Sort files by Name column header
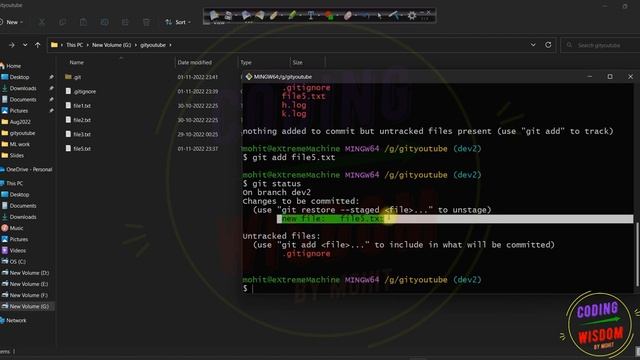 tap(77, 62)
